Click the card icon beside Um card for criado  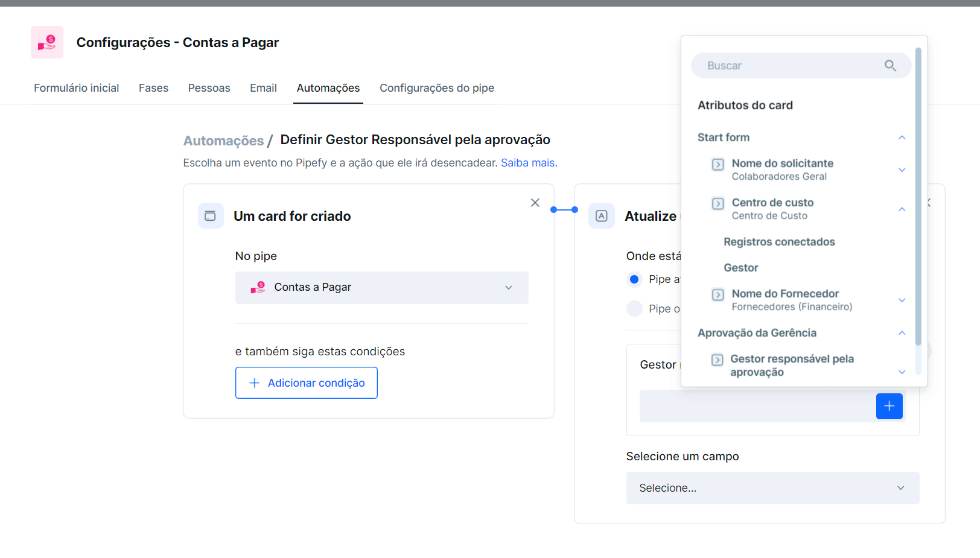(x=211, y=216)
